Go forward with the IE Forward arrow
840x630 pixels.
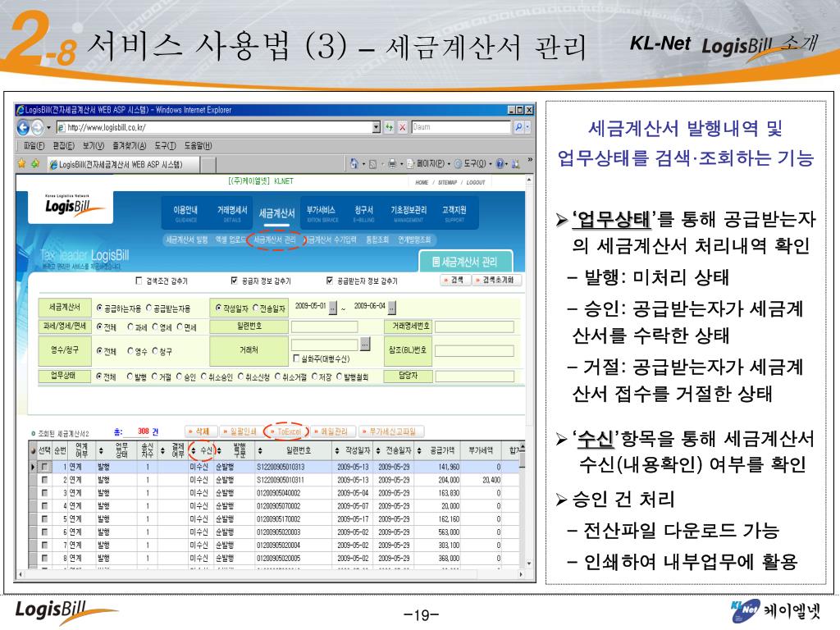[37, 127]
